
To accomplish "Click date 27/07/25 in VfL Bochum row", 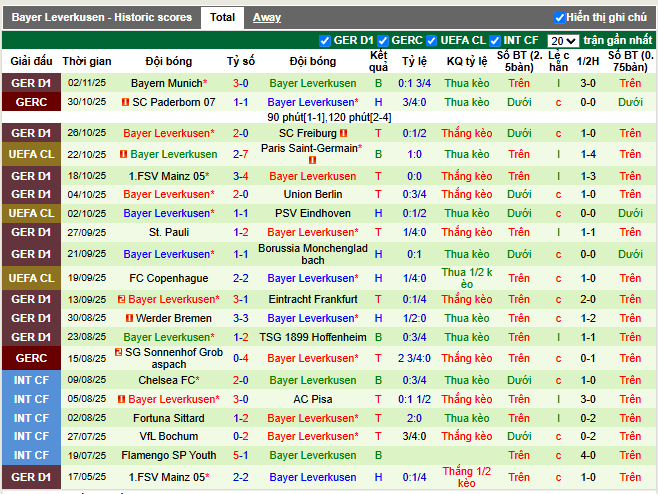I will pos(87,436).
